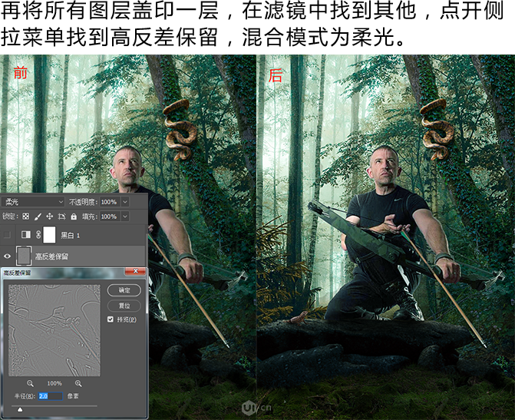Click the 确定 button in the dialog

[124, 290]
